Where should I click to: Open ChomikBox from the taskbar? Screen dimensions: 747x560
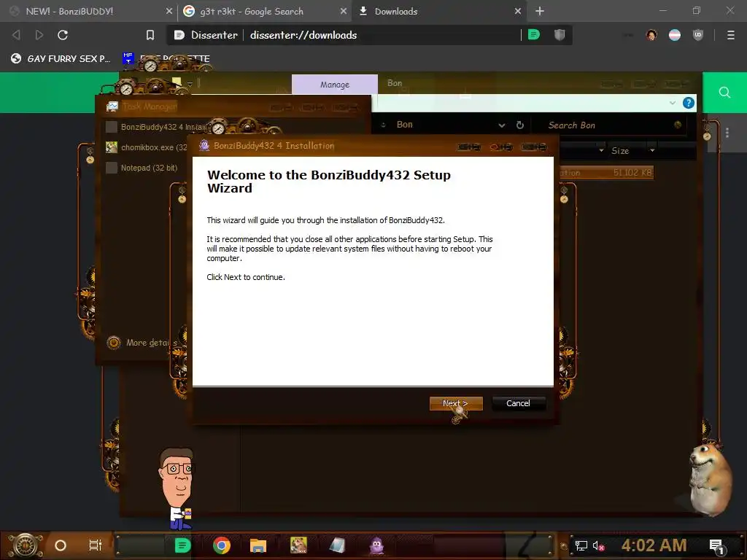pos(298,545)
